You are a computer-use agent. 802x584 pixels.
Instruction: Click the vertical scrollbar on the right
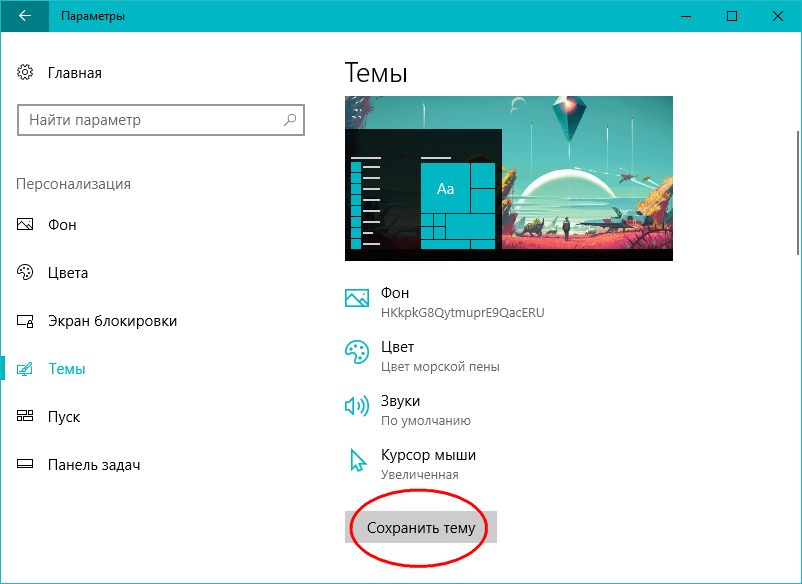[799, 192]
